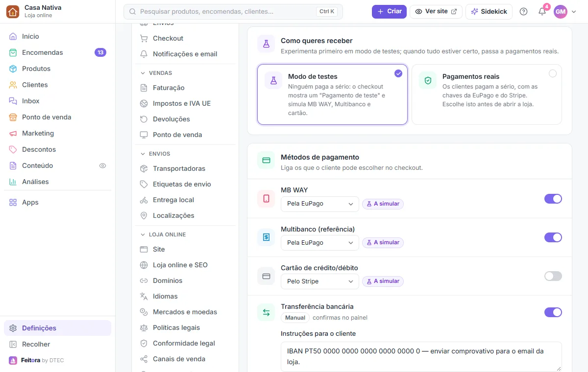
Task: Open Encomendas in the sidebar
Action: (x=57, y=52)
